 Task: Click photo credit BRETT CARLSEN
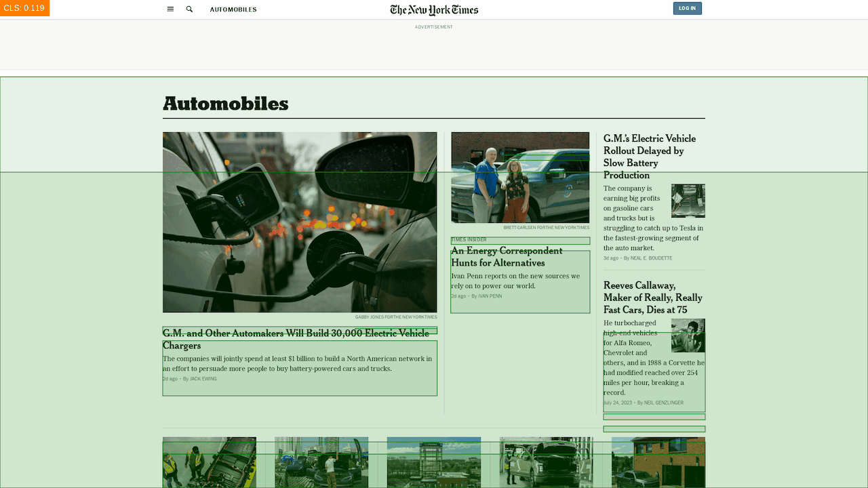[x=547, y=228]
